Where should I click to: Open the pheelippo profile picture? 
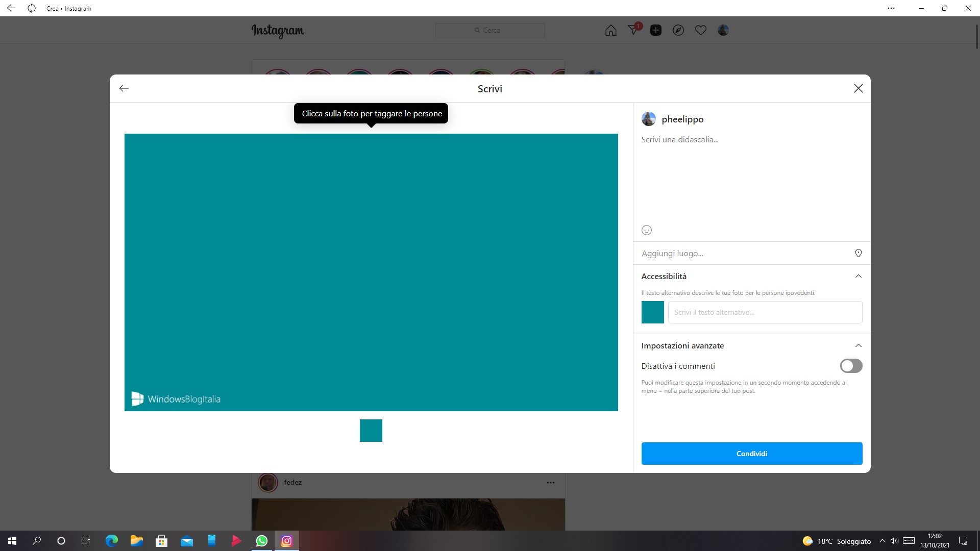tap(649, 119)
